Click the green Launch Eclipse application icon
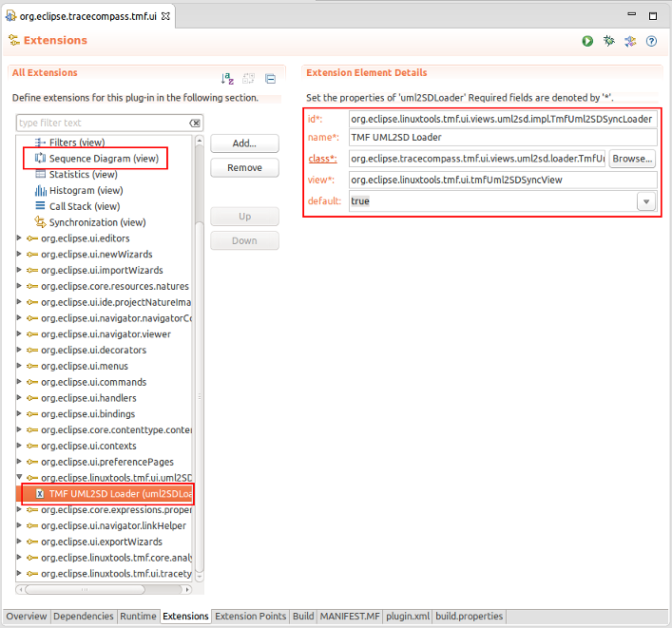672x628 pixels. click(x=588, y=41)
